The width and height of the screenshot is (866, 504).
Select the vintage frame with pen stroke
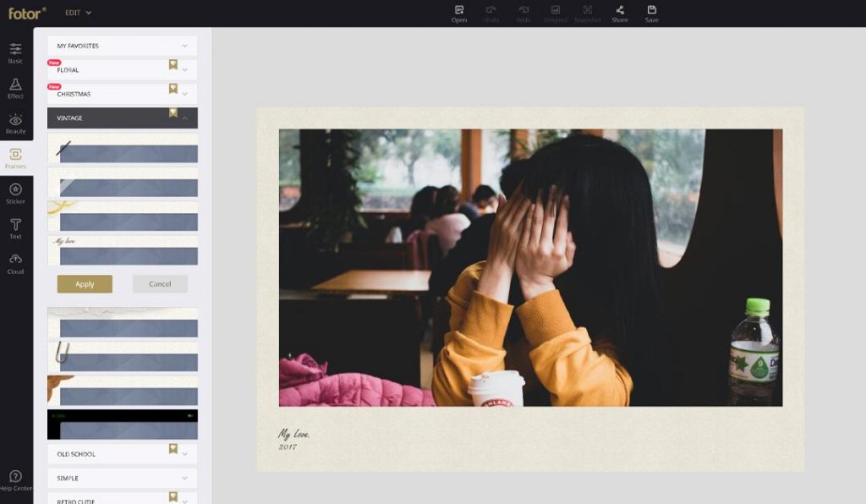coord(123,148)
